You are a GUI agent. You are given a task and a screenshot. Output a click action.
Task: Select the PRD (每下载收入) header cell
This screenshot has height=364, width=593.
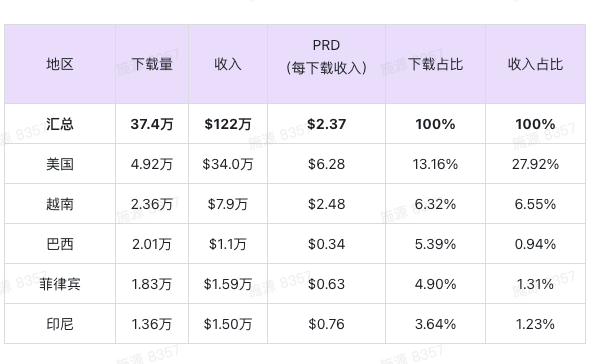(x=326, y=64)
